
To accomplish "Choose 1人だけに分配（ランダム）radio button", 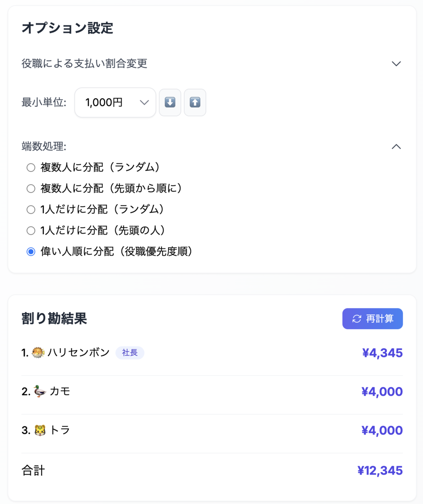I will point(31,210).
